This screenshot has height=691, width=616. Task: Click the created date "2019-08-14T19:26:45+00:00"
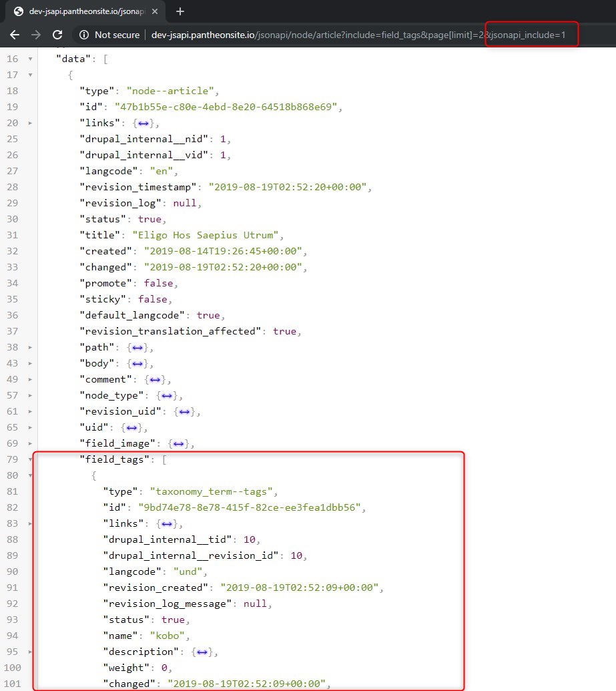click(223, 251)
